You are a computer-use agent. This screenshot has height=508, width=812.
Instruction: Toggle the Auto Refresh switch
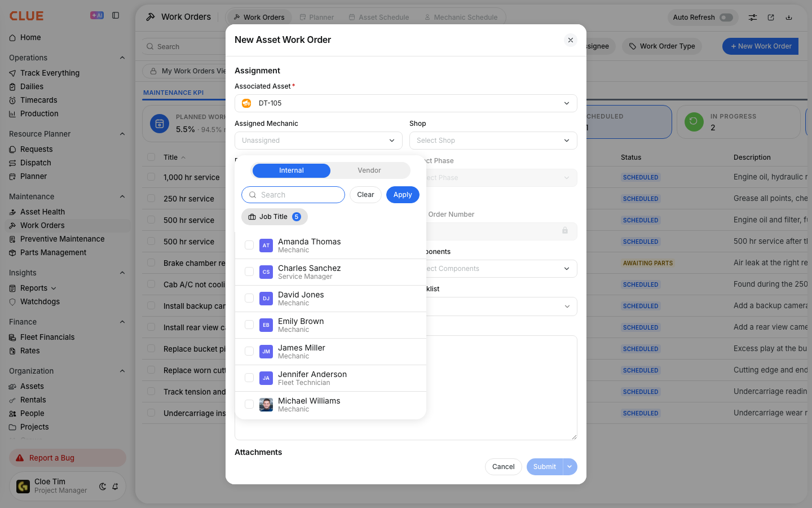click(726, 17)
